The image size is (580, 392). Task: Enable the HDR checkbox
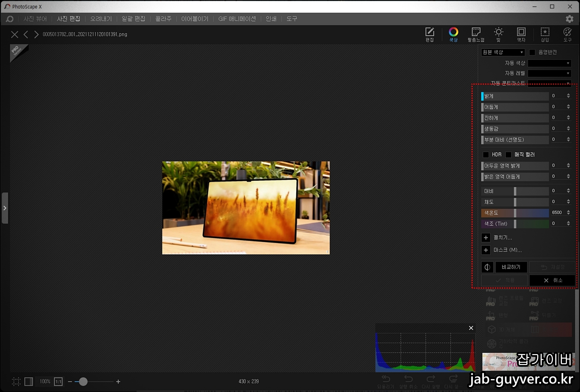[486, 155]
